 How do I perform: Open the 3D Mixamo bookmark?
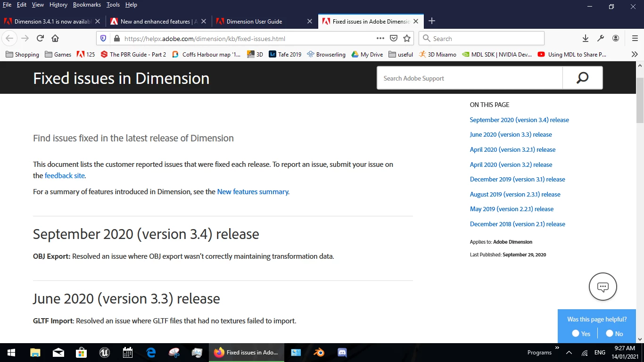coord(437,54)
